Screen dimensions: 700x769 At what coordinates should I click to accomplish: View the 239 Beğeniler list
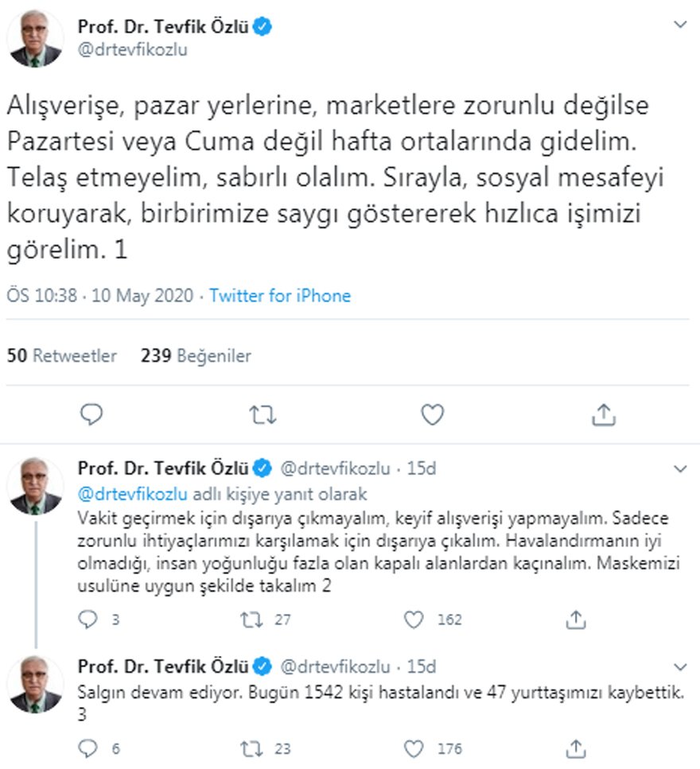(196, 355)
